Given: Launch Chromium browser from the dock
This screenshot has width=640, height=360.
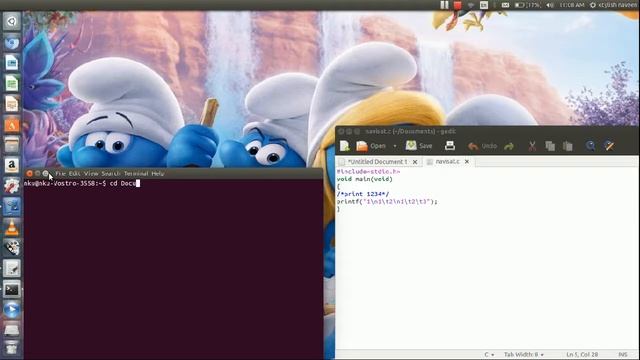Looking at the screenshot, I should 11,42.
